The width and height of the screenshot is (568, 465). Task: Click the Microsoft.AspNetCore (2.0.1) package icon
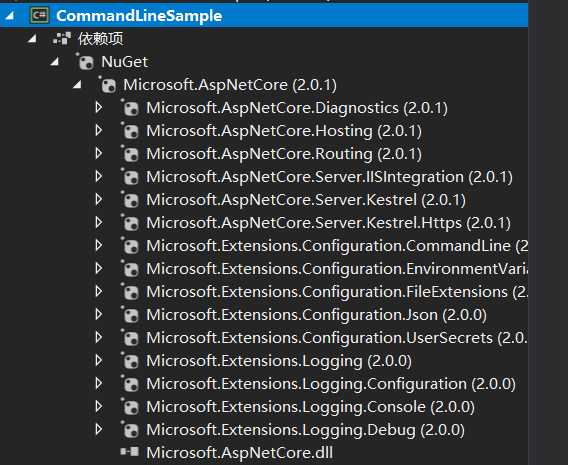click(108, 85)
